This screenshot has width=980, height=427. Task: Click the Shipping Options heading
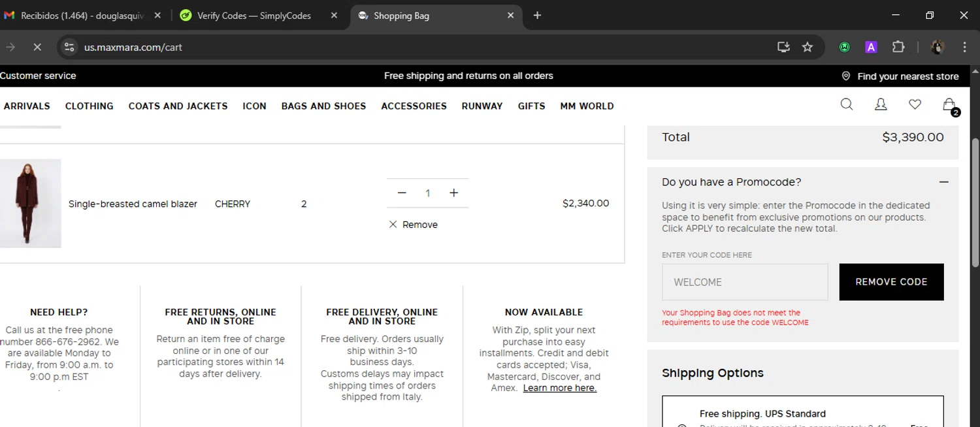712,373
